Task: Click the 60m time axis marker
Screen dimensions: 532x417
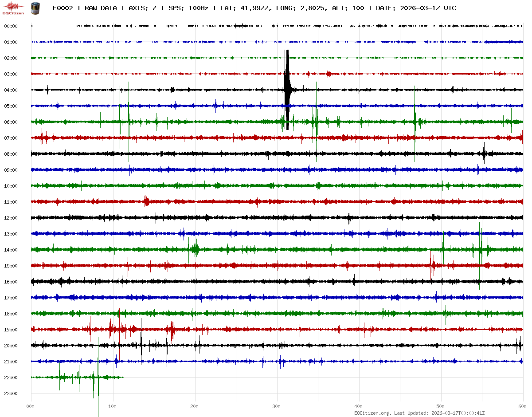Action: [522, 406]
